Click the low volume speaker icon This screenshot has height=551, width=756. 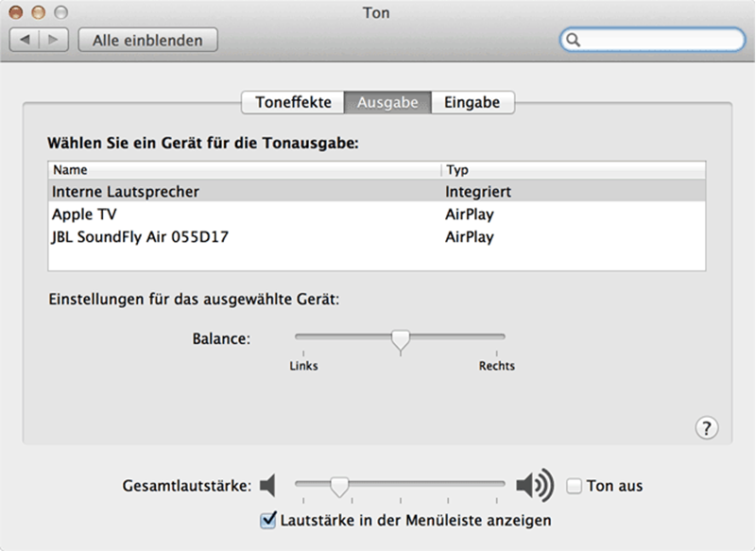[x=267, y=486]
